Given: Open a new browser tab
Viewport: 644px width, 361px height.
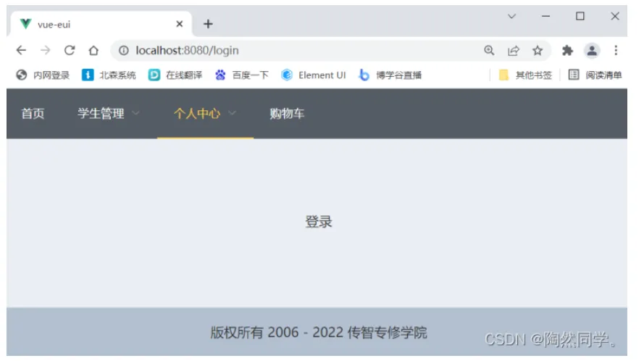Looking at the screenshot, I should click(x=208, y=24).
